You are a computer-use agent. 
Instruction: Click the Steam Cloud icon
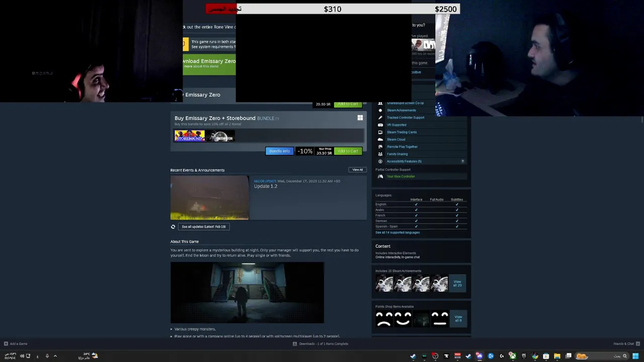[x=380, y=139]
